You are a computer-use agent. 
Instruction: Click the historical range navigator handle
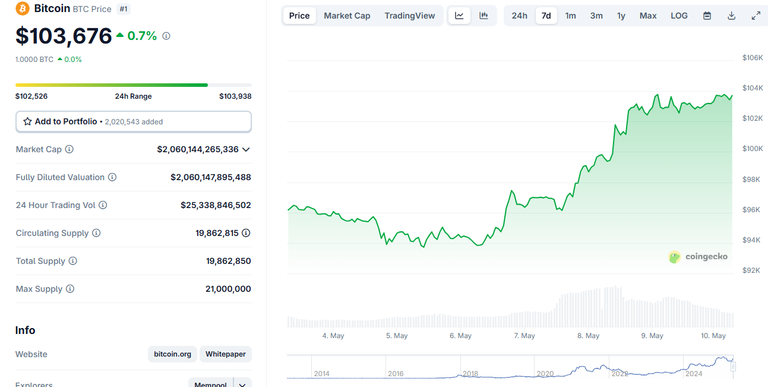[x=733, y=366]
